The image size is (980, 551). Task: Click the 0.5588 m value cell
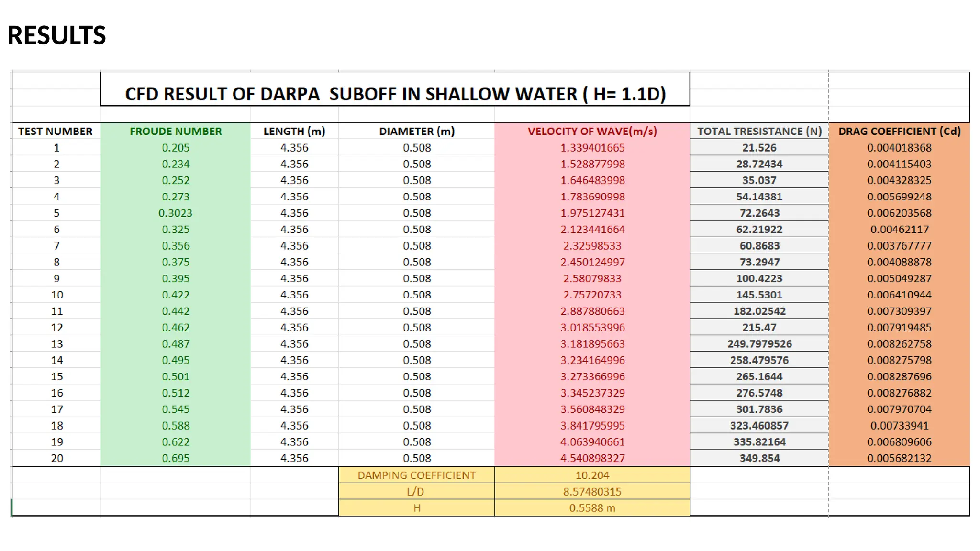coord(592,508)
